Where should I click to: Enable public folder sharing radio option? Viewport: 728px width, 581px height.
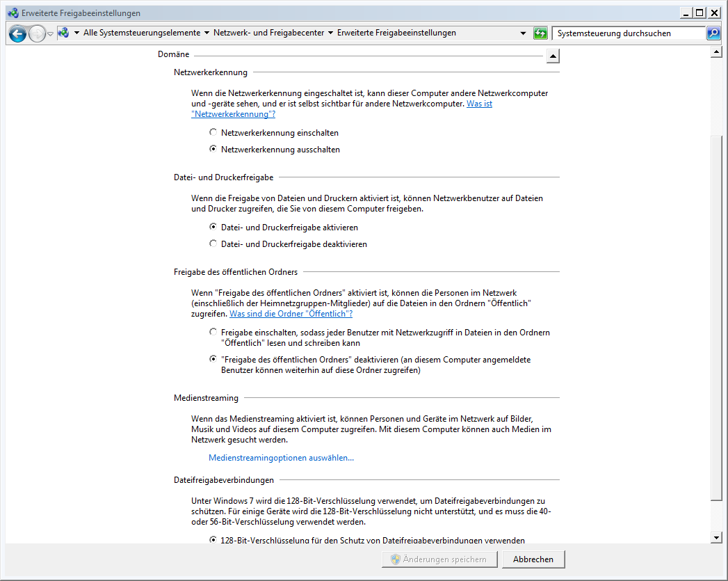213,333
